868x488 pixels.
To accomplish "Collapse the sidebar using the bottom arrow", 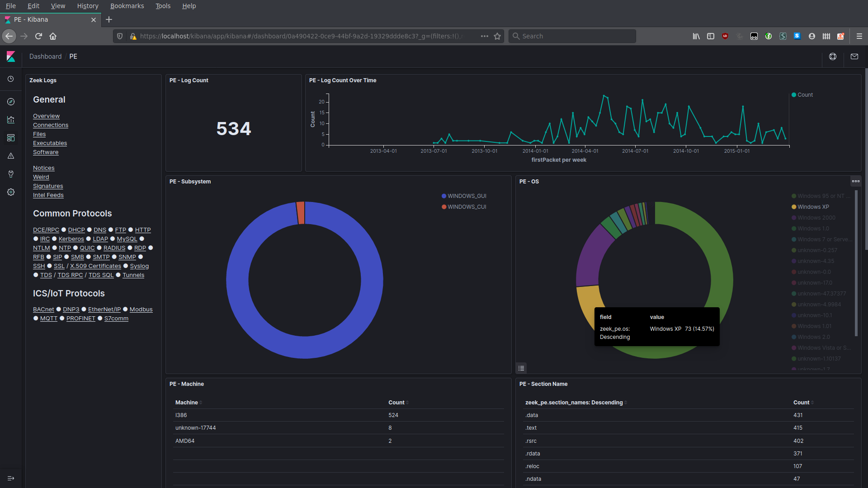I will click(x=10, y=478).
